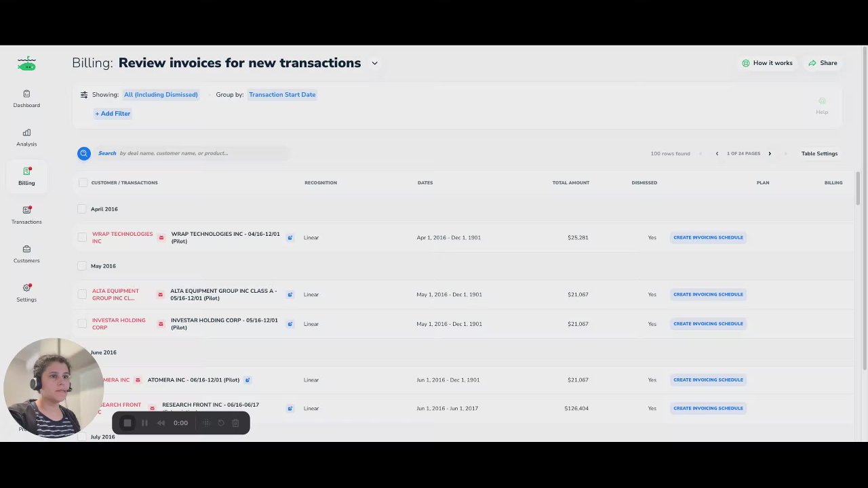Click the Help icon at right
The image size is (868, 488).
click(822, 105)
